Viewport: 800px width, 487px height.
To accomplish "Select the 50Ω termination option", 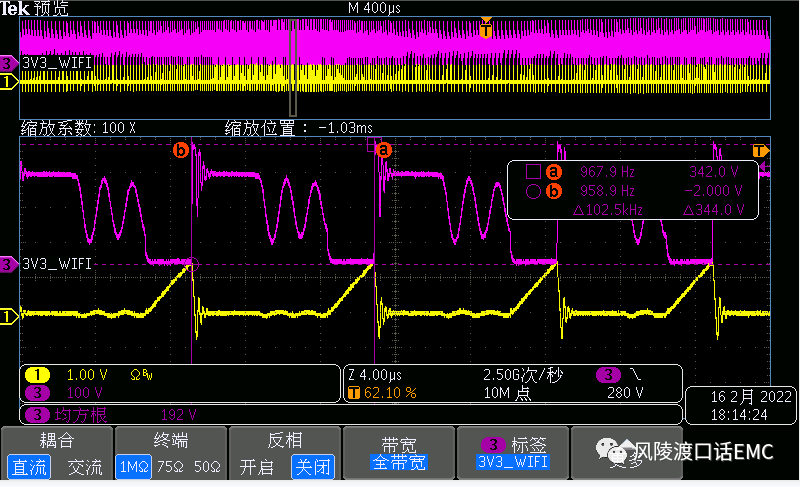I will click(x=204, y=467).
